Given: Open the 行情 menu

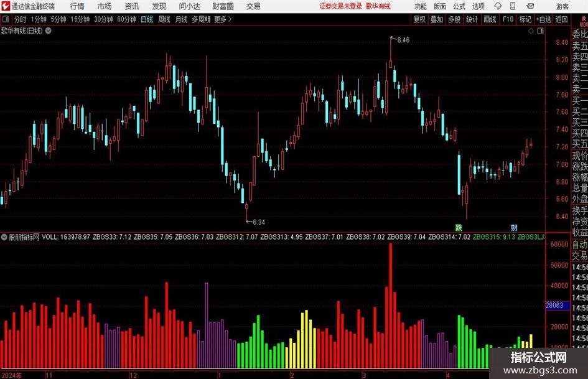Looking at the screenshot, I should 77,6.
